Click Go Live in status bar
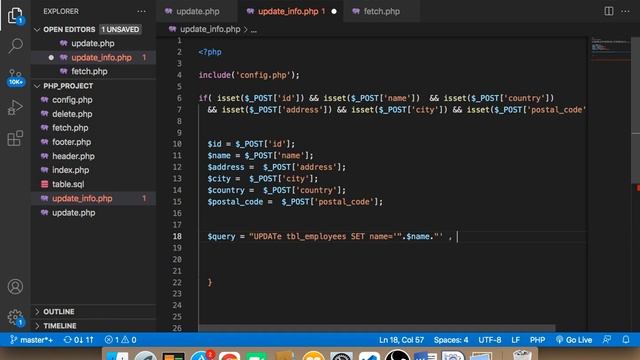This screenshot has height=360, width=640. pyautogui.click(x=574, y=340)
